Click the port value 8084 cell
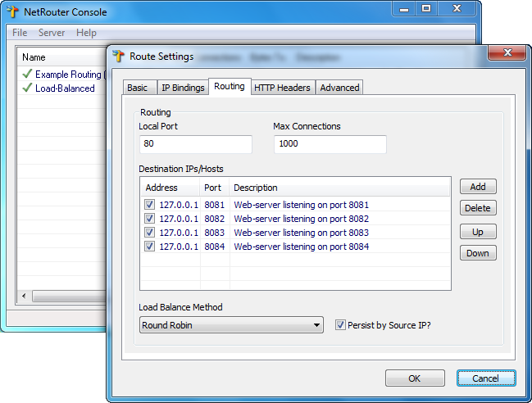The width and height of the screenshot is (532, 403). [215, 247]
